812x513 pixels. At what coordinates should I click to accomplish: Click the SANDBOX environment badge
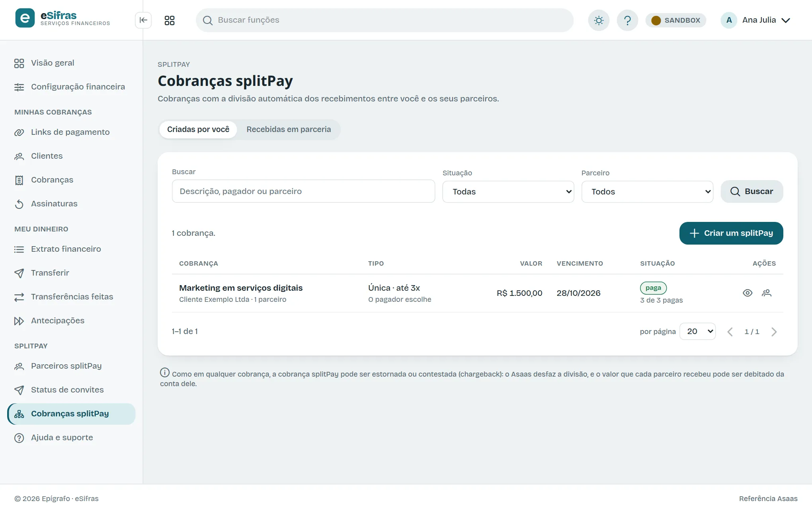[x=676, y=20]
